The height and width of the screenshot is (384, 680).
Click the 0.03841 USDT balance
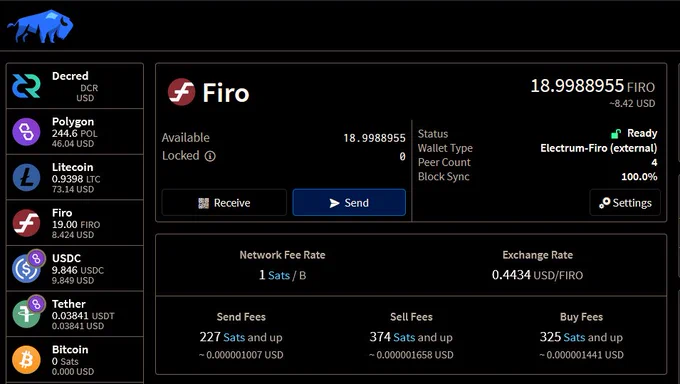point(83,316)
